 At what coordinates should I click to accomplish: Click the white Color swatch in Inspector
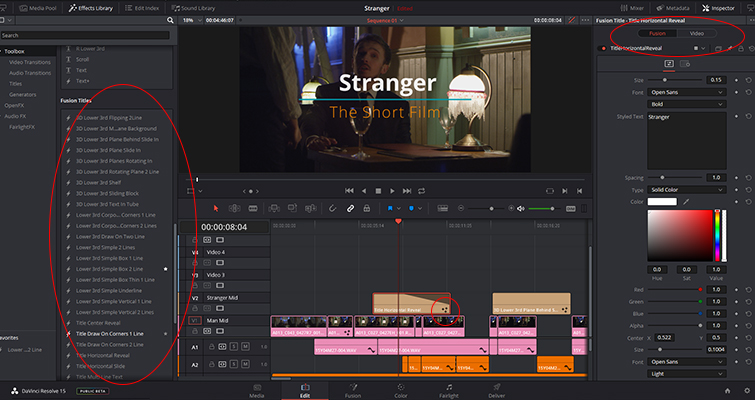662,202
